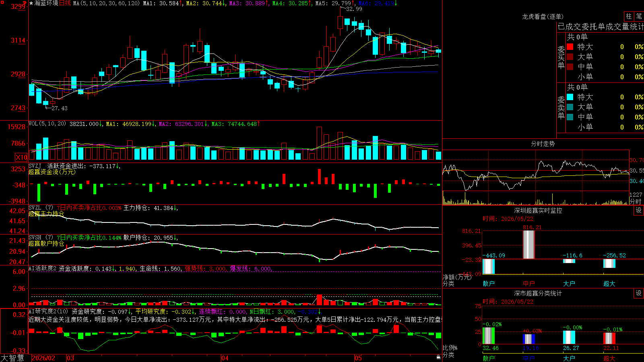Screen dimensions: 644x362
Task: Click the dark red 大单 buy-order swatch
Action: tap(570, 57)
